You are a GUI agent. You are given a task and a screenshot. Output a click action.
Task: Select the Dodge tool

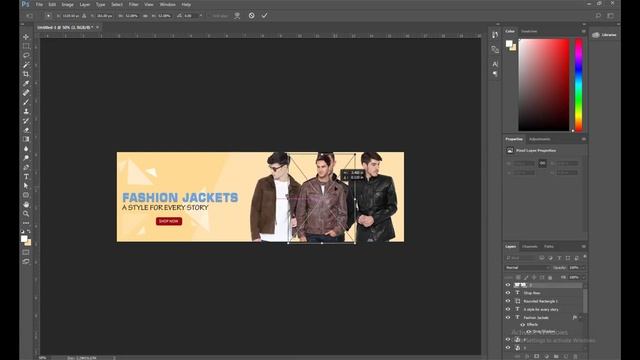[26, 158]
